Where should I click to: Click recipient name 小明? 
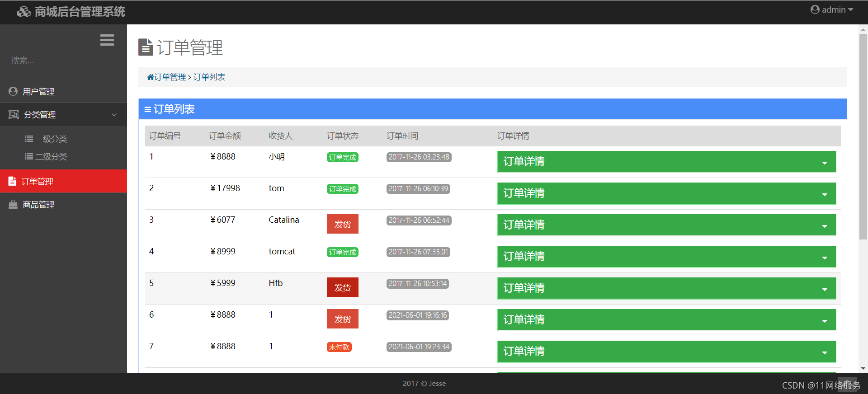(x=277, y=157)
